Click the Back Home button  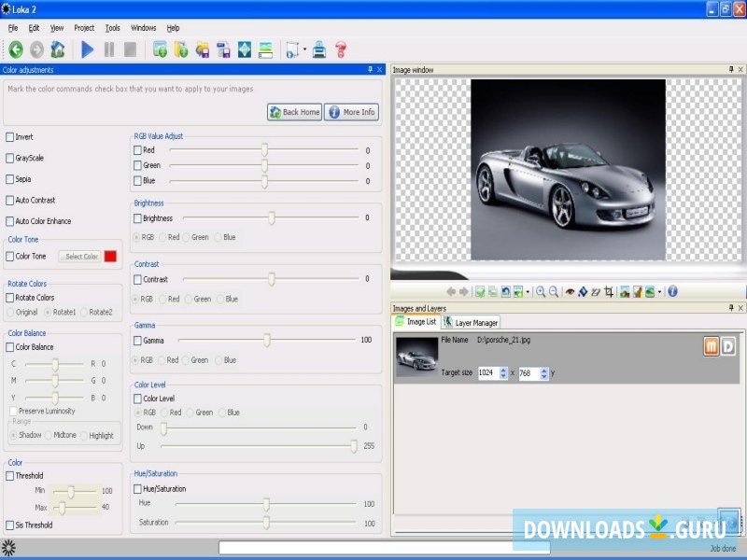(294, 112)
